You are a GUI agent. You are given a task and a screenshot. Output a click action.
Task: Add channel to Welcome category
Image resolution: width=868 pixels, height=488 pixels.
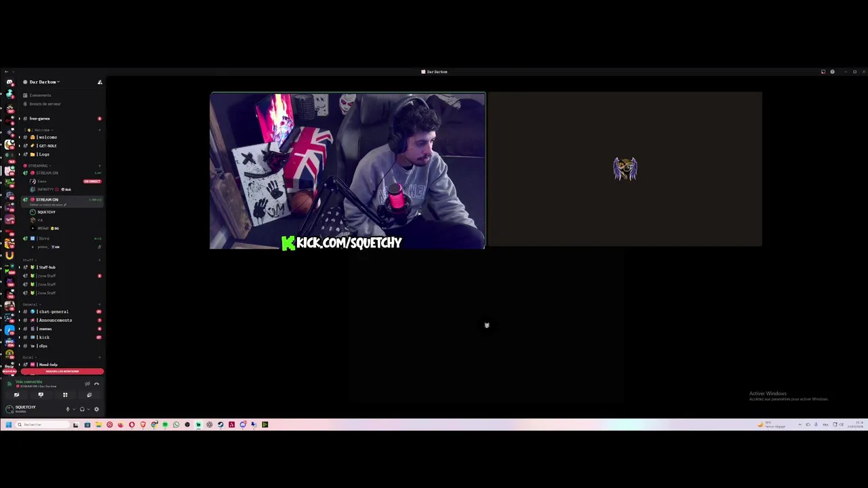click(100, 129)
